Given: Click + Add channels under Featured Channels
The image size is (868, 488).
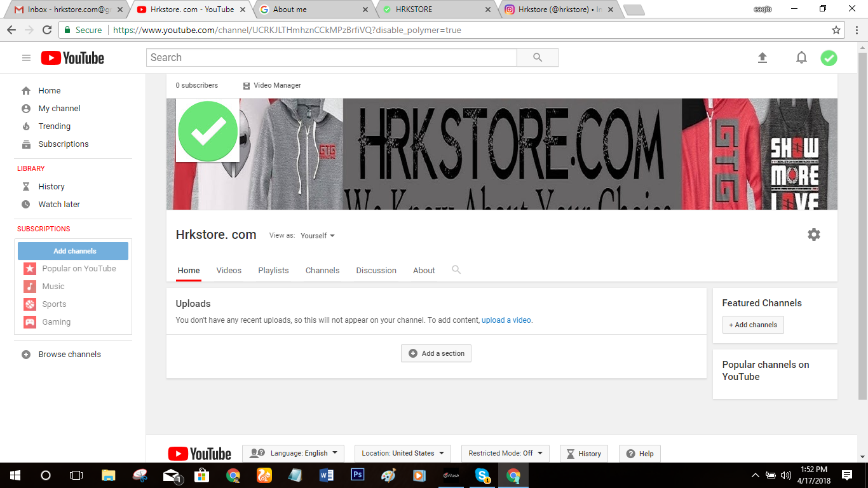Looking at the screenshot, I should click(x=753, y=325).
